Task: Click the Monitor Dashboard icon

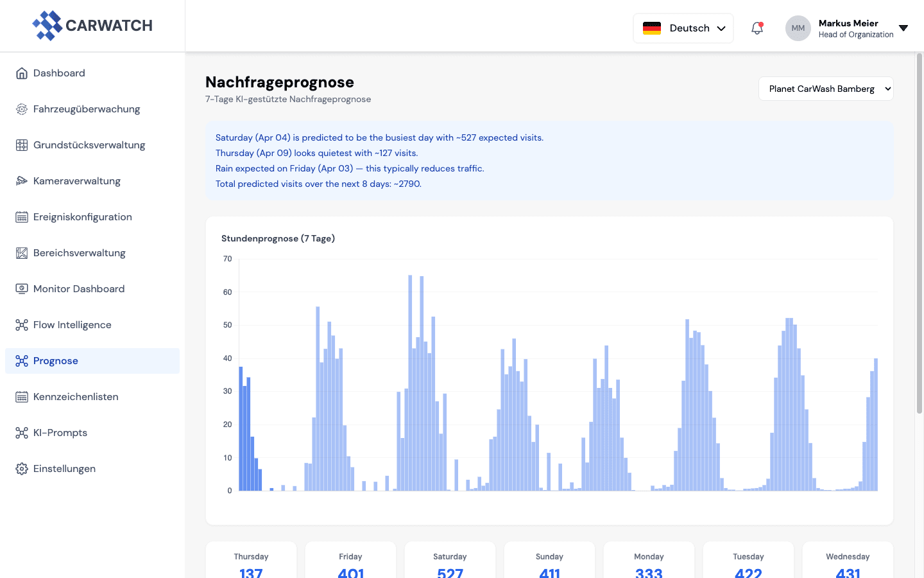Action: point(22,289)
